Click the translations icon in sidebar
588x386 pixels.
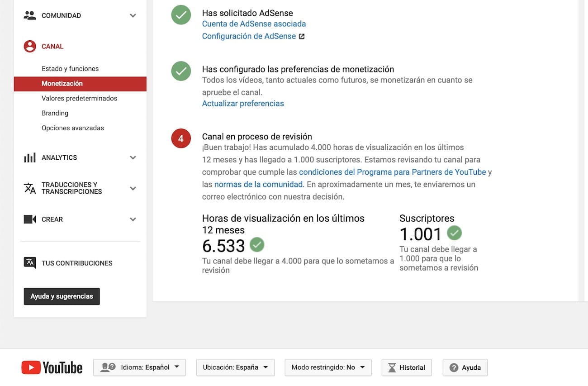30,188
